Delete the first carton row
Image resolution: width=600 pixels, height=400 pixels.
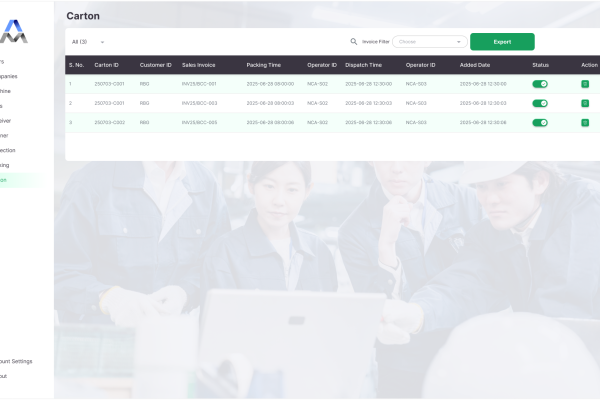coord(585,84)
